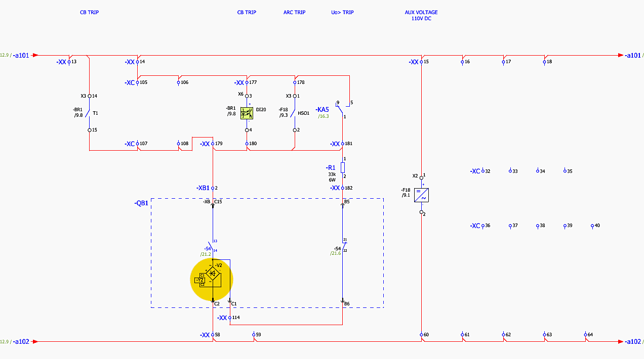This screenshot has width=644, height=359.
Task: Click the -S4 13-14 auxiliary contact
Action: click(212, 246)
